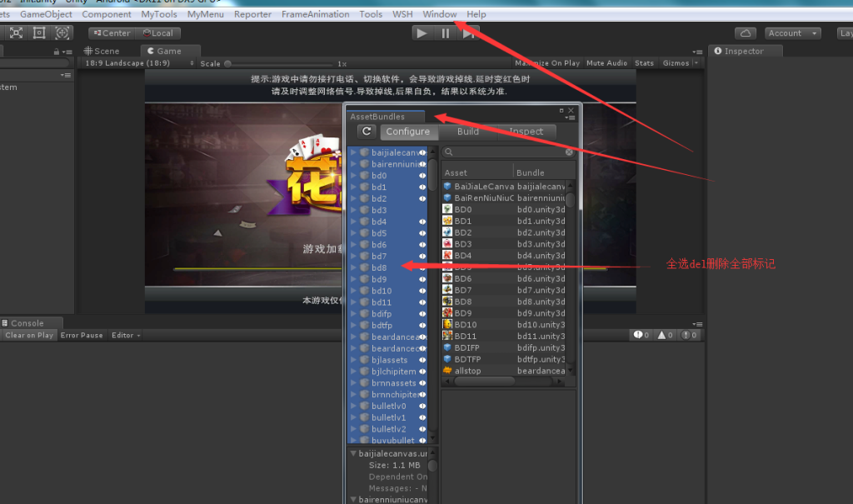Click the BD3 asset thumbnail icon
The width and height of the screenshot is (853, 504).
(x=447, y=243)
